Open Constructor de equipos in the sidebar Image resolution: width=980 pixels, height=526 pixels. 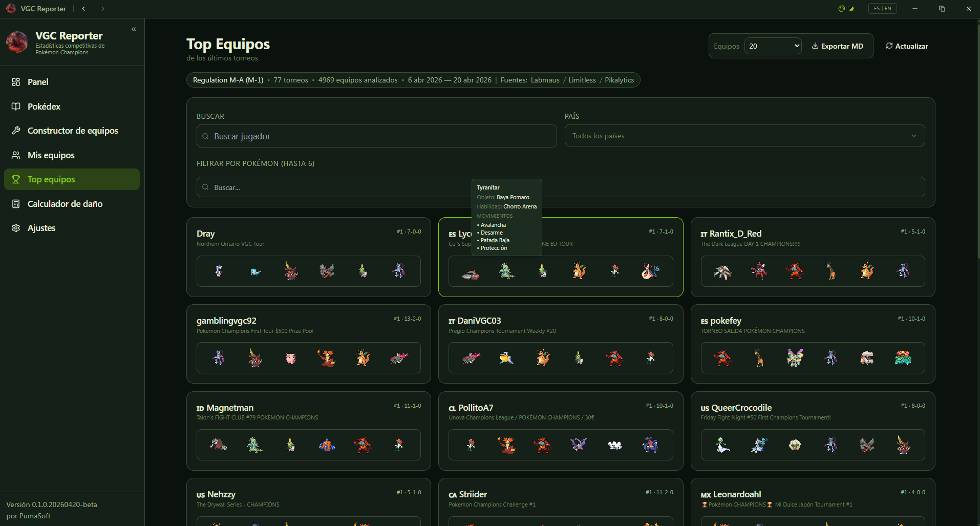[x=72, y=131]
